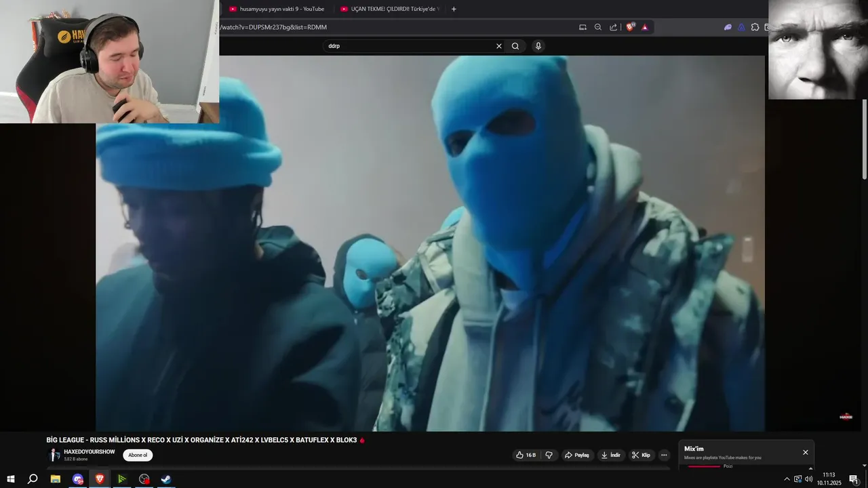Viewport: 868px width, 488px height.
Task: Open the zoom level icon in address bar
Action: [x=598, y=27]
